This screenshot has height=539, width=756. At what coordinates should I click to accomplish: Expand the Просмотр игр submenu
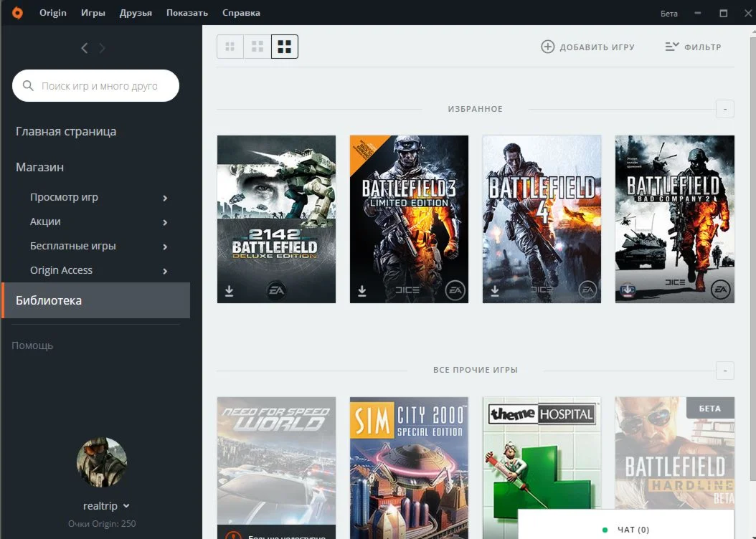[x=165, y=198]
